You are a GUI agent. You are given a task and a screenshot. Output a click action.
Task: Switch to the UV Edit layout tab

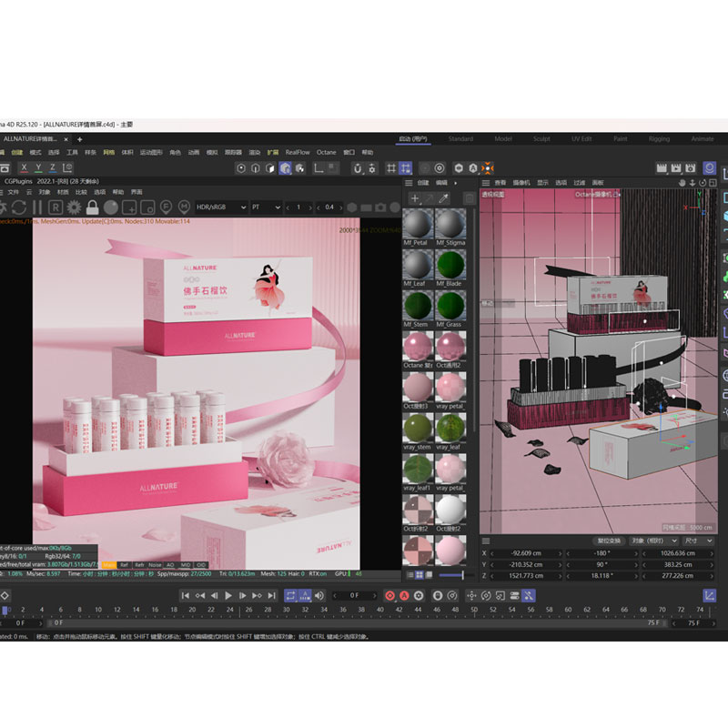[581, 139]
